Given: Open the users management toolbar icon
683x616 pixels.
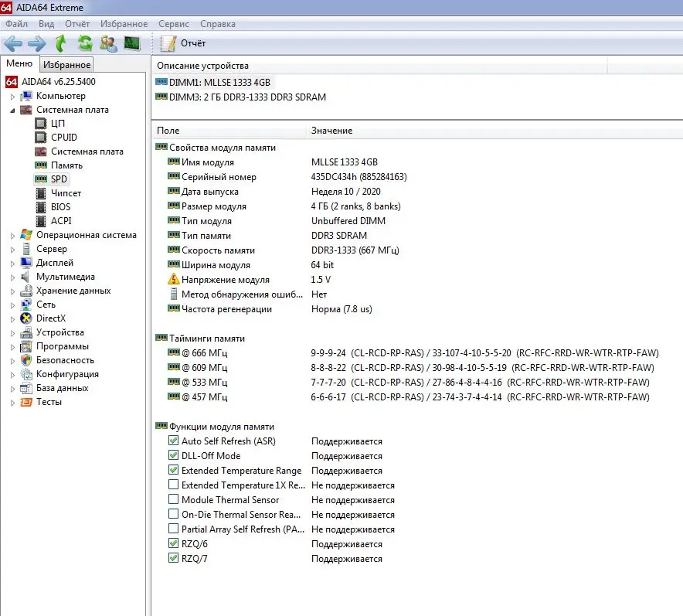Looking at the screenshot, I should click(x=108, y=43).
